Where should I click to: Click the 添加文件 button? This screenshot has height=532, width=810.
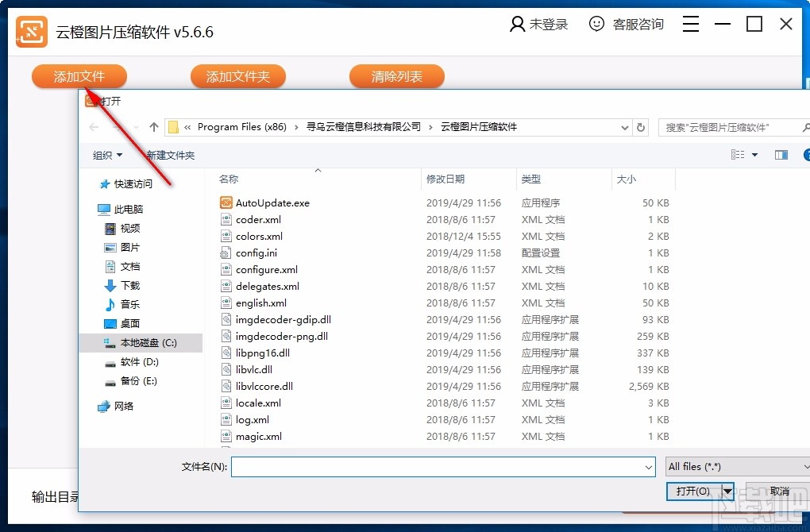[x=79, y=76]
